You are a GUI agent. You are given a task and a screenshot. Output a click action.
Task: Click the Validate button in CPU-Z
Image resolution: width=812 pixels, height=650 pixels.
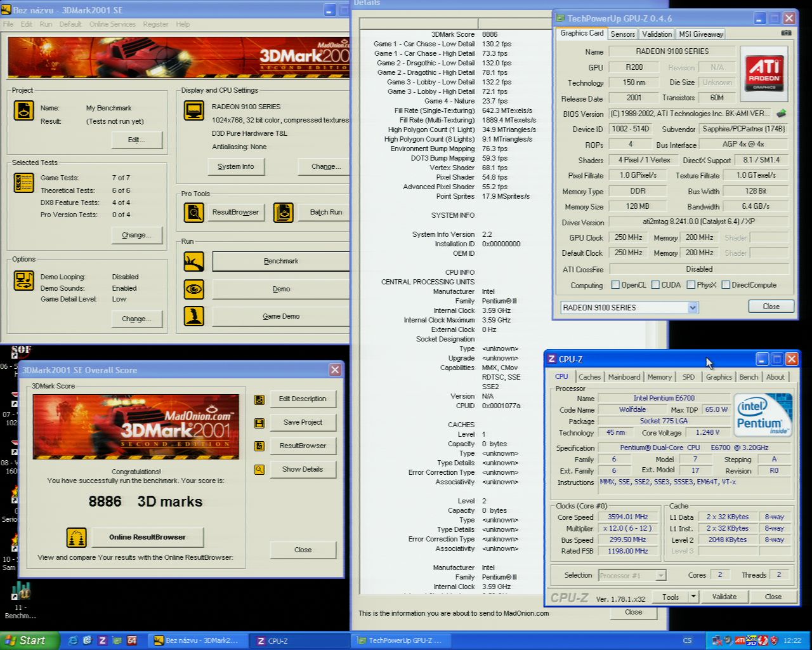click(724, 597)
